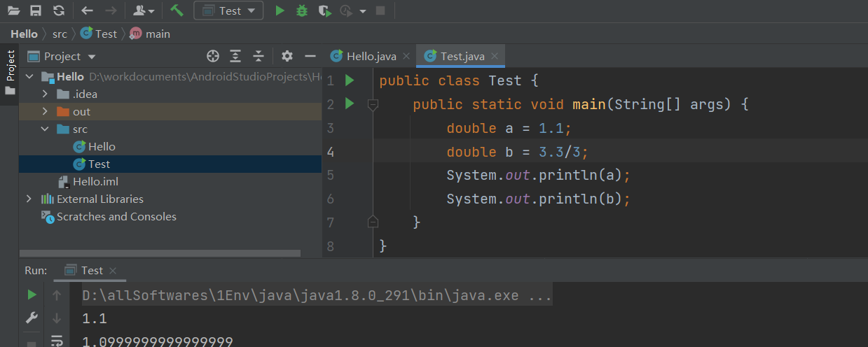868x347 pixels.
Task: Click line number 8 in the gutter
Action: tap(330, 246)
